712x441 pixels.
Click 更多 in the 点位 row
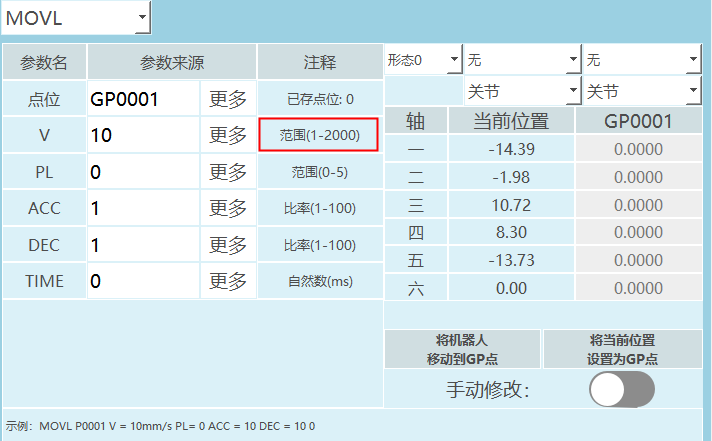(227, 99)
